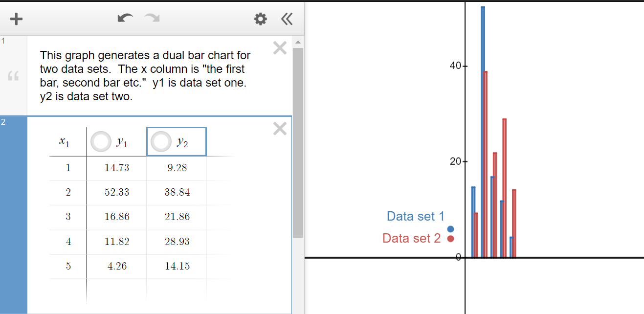Toggle visibility of y2 column points

pos(161,142)
